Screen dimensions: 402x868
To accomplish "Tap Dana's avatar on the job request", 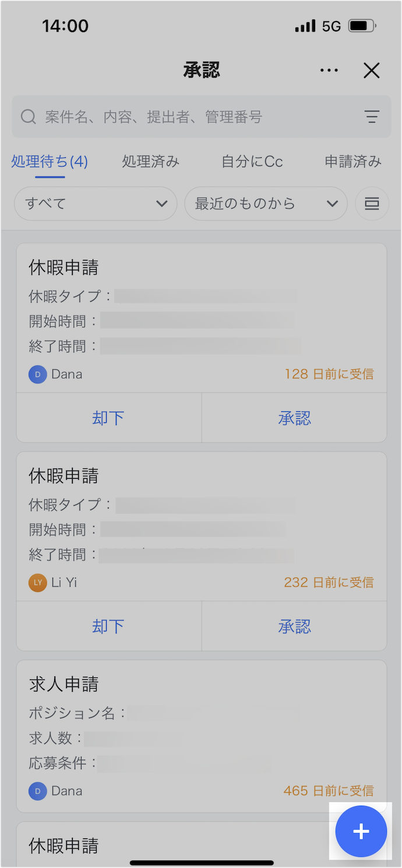I will pos(38,791).
